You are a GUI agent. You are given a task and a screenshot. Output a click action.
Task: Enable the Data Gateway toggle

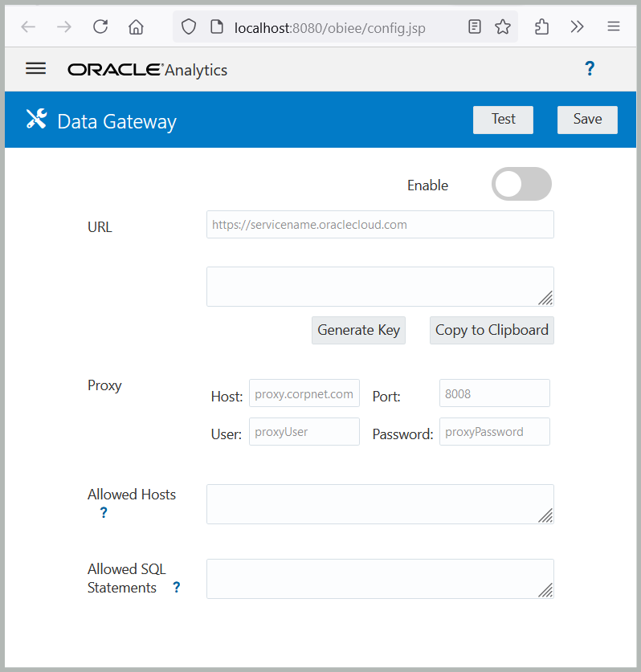[521, 184]
